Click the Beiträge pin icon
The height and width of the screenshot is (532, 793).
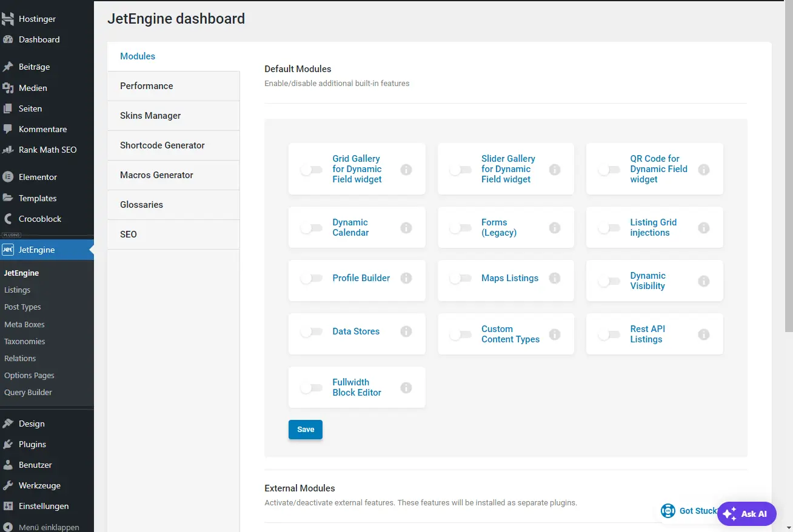pos(8,67)
